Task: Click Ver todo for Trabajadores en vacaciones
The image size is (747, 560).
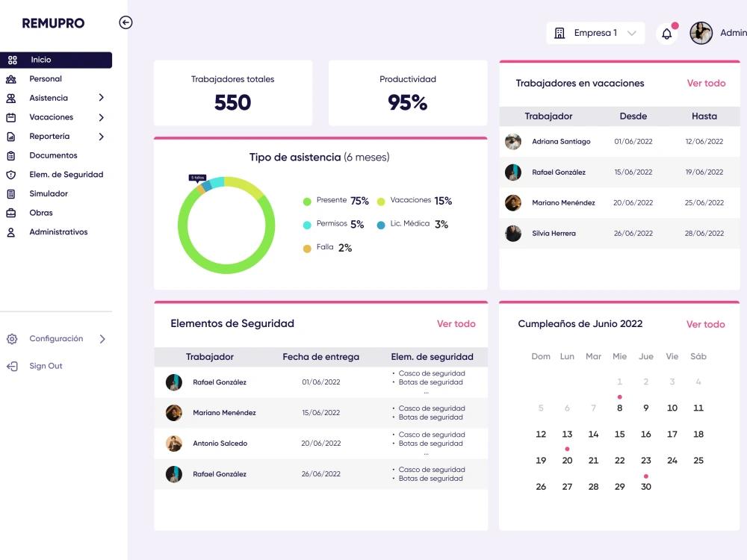Action: [x=706, y=84]
